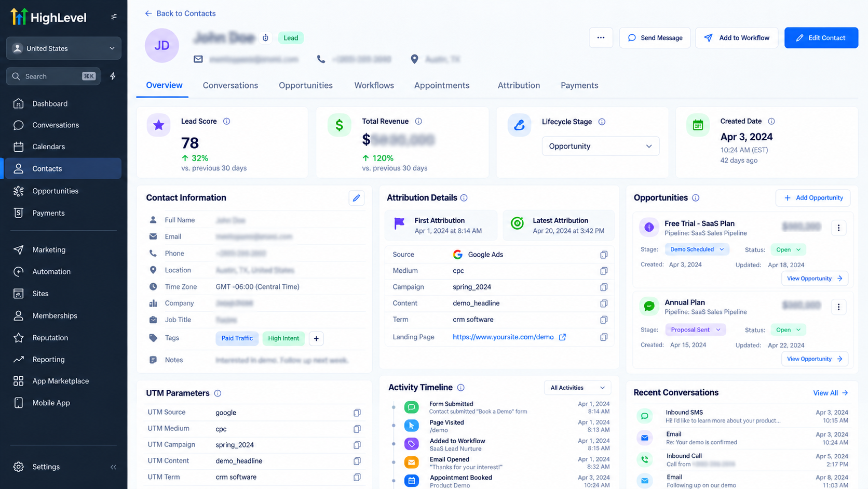
Task: Open more options for Free Trial opportunity
Action: pos(838,228)
